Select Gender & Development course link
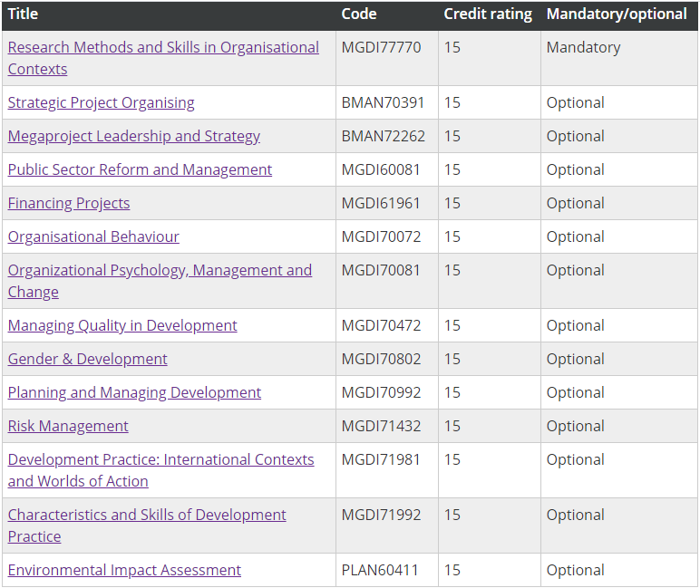Viewport: 700px width, 588px height. [87, 359]
